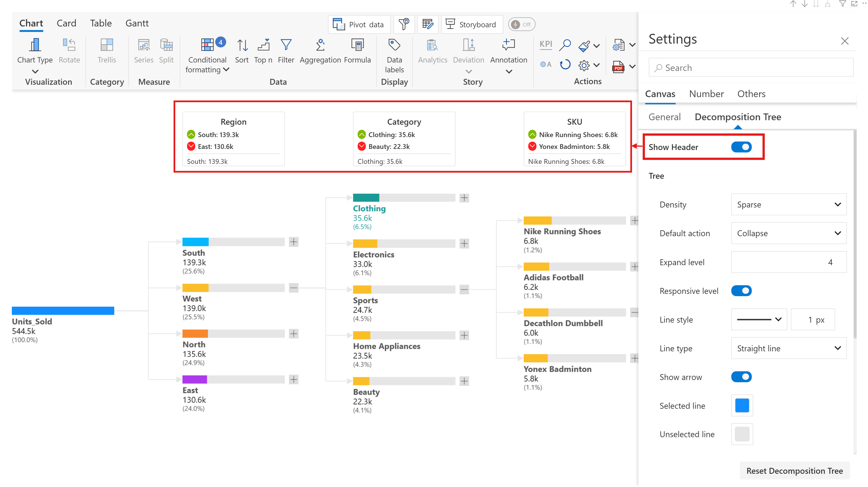Switch to the Number settings tab

[x=706, y=94]
